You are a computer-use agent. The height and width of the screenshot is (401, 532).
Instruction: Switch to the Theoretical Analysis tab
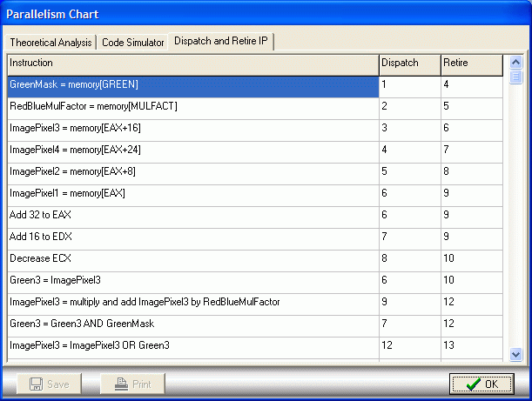tap(51, 43)
